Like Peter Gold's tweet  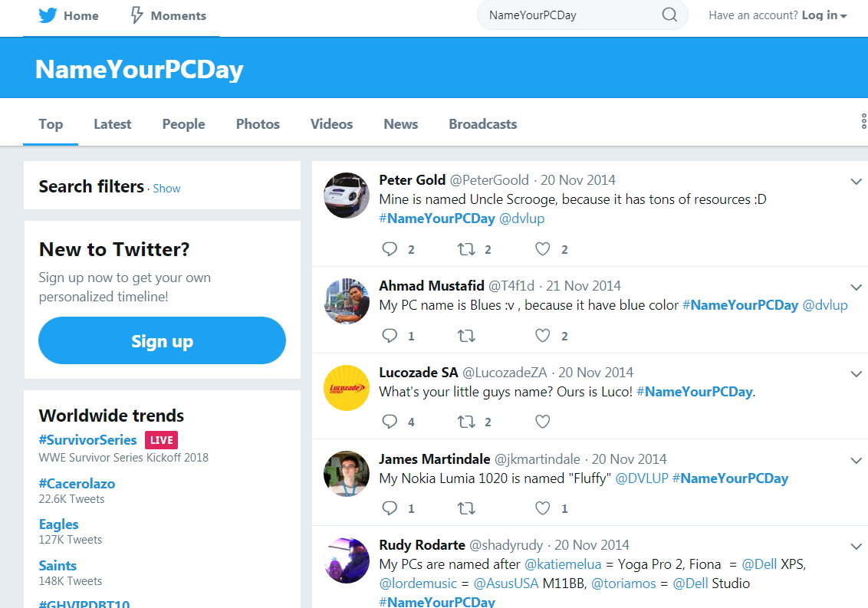(x=543, y=249)
